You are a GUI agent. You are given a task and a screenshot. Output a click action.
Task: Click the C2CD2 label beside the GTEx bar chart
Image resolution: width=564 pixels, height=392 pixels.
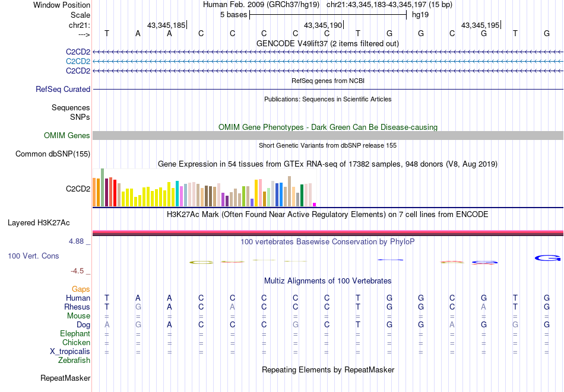coord(78,189)
